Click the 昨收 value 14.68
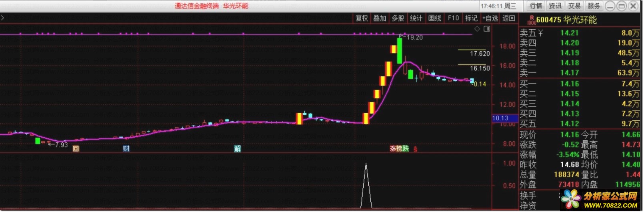The height and width of the screenshot is (212, 644). 570,165
